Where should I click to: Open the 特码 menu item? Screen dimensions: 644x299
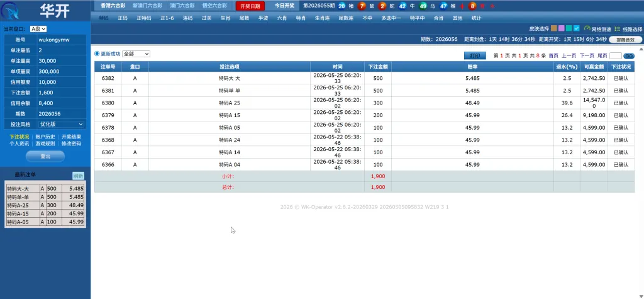pyautogui.click(x=104, y=18)
